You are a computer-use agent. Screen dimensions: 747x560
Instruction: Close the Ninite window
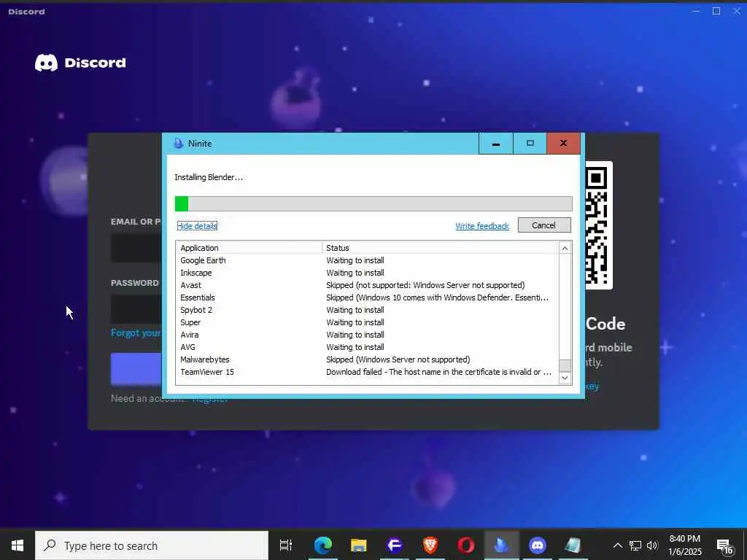pos(564,144)
